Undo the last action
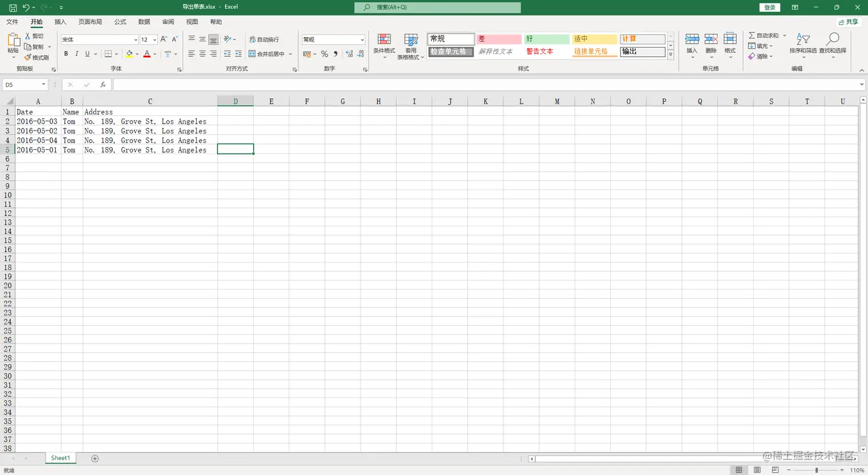This screenshot has height=475, width=868. (x=26, y=7)
